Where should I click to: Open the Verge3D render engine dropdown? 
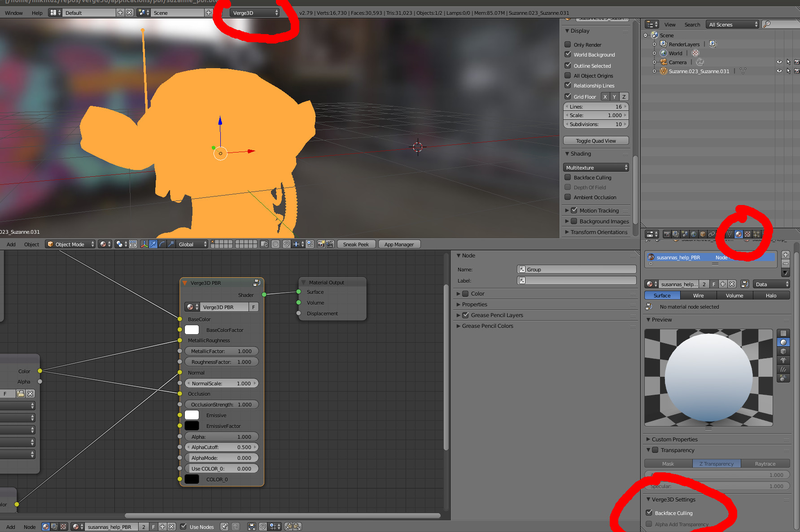[x=254, y=13]
